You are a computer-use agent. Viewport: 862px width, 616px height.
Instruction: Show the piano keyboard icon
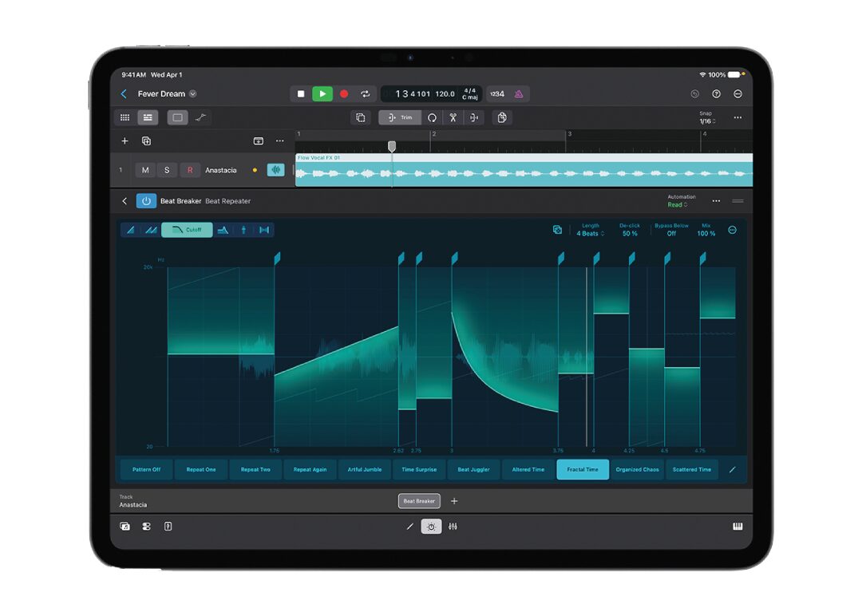pos(737,527)
